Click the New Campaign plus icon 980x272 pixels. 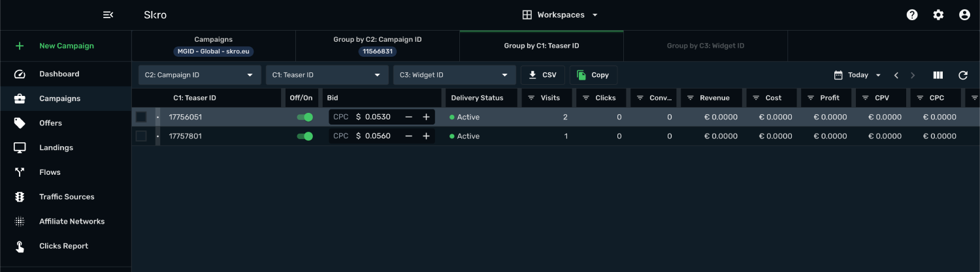20,46
